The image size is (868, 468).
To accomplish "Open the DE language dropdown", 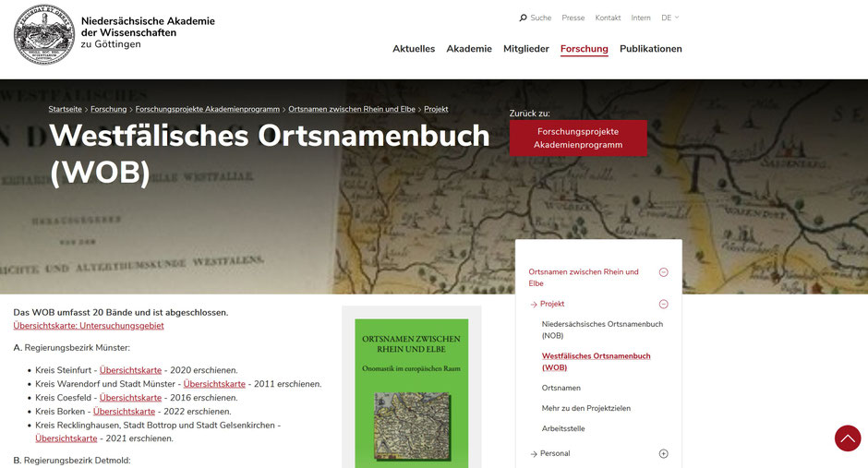I will 669,18.
